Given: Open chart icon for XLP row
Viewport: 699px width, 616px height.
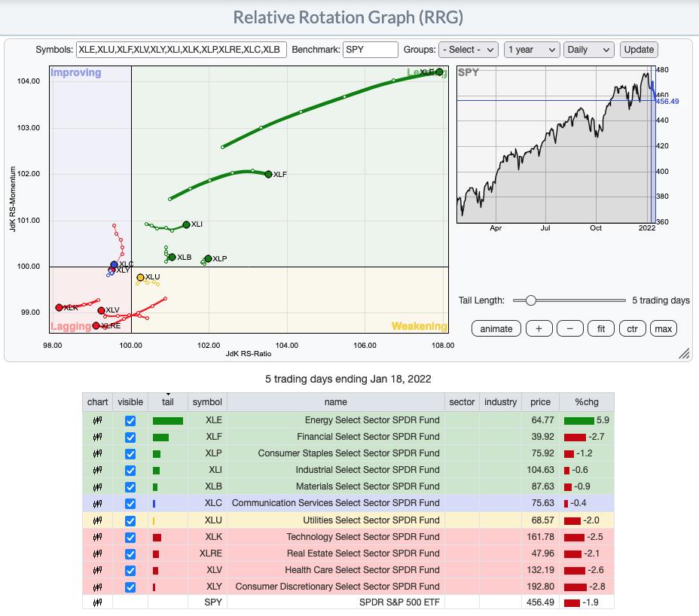Looking at the screenshot, I should (x=98, y=453).
